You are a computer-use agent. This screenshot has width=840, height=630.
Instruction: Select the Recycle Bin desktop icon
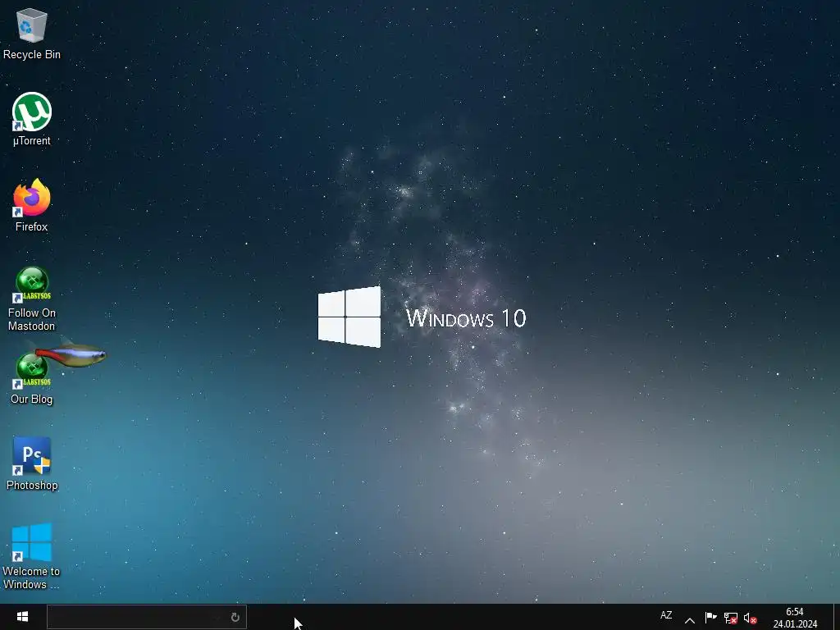(x=32, y=34)
